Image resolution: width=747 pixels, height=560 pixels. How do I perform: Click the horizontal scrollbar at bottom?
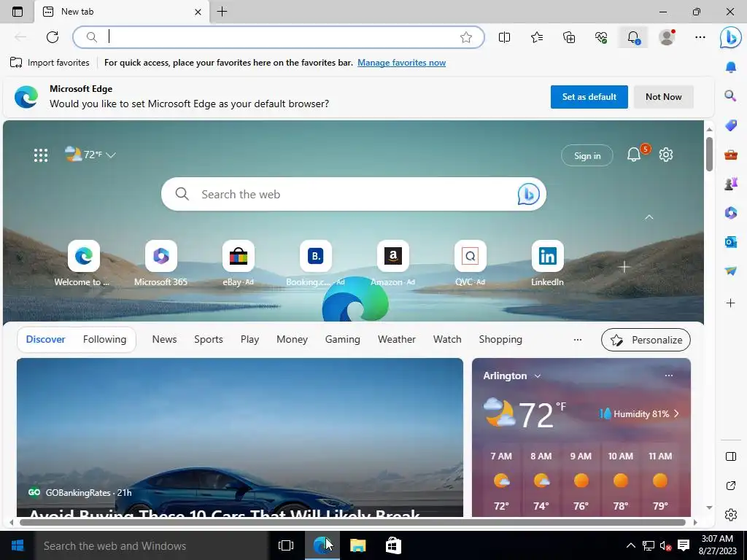tap(352, 522)
